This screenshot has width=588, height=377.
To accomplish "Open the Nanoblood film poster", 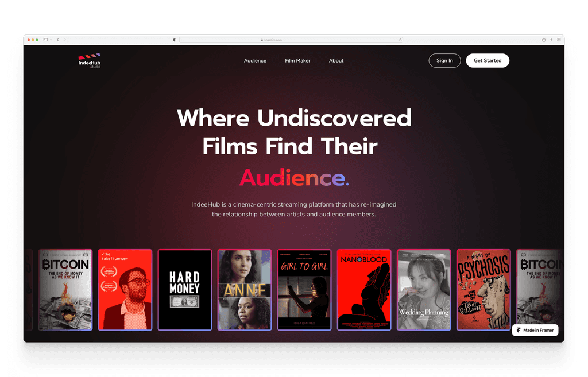I will click(364, 290).
